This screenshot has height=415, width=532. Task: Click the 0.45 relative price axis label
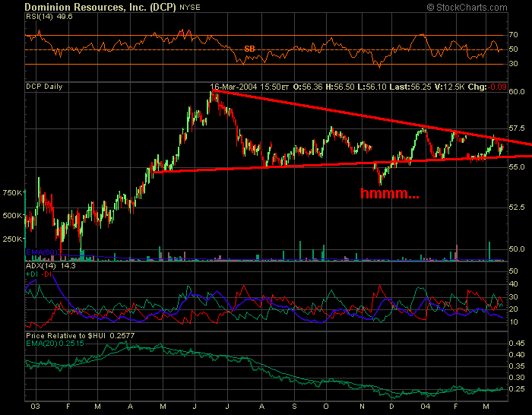pos(517,344)
